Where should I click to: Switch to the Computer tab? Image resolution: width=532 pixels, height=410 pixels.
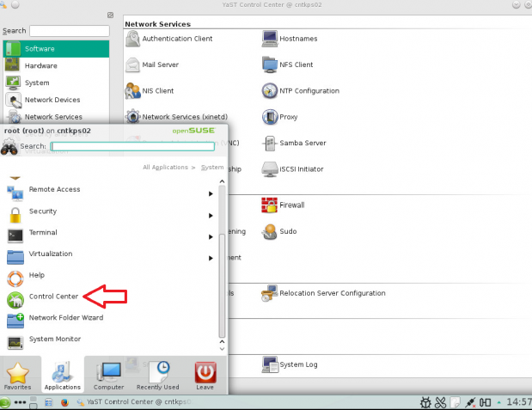tap(109, 376)
